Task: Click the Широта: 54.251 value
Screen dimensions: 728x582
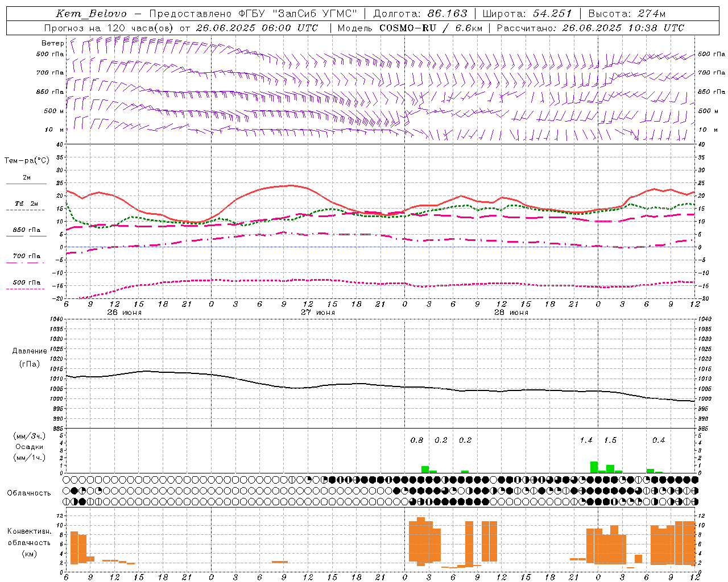Action: pos(527,14)
